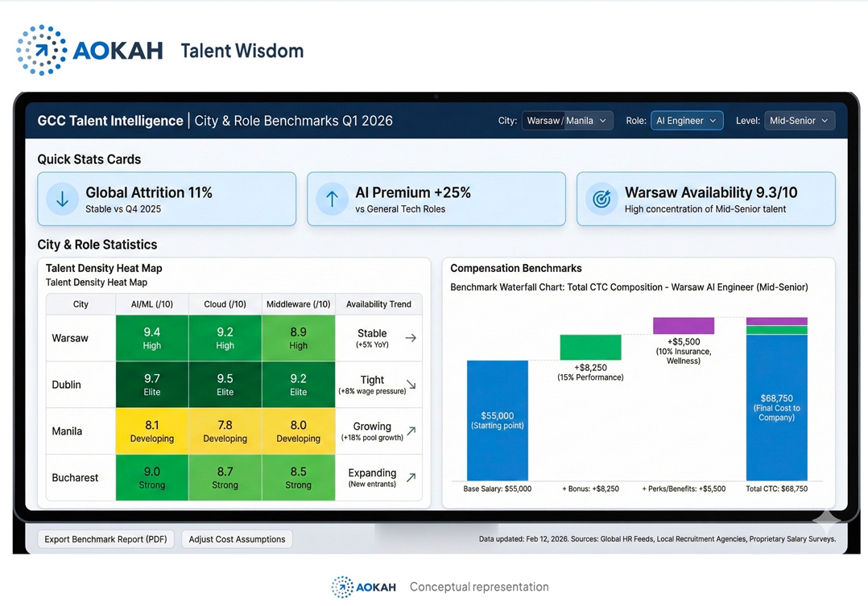The width and height of the screenshot is (868, 606).
Task: Click the Warsaw Stable trend arrow icon
Action: (x=411, y=338)
